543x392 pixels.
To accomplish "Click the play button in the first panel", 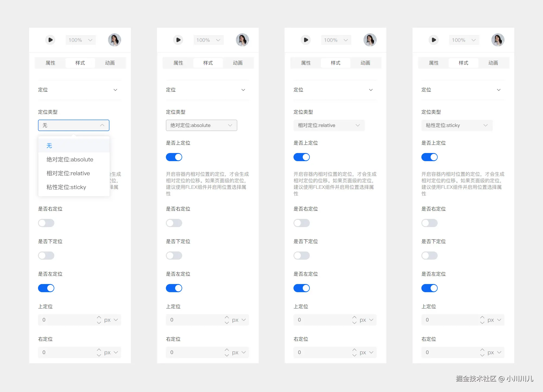I will point(50,40).
